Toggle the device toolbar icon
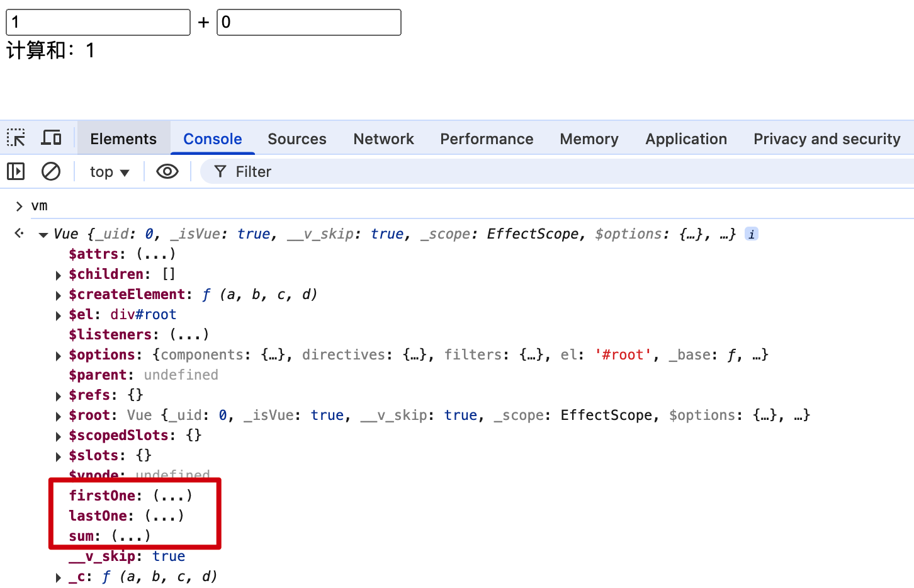This screenshot has width=914, height=588. [51, 138]
